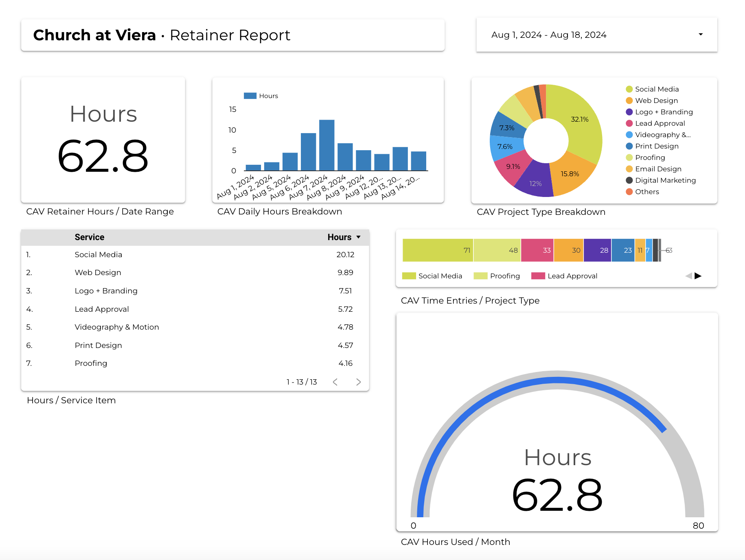The image size is (745, 560).
Task: Click the 12% purple pie slice
Action: pos(535,183)
